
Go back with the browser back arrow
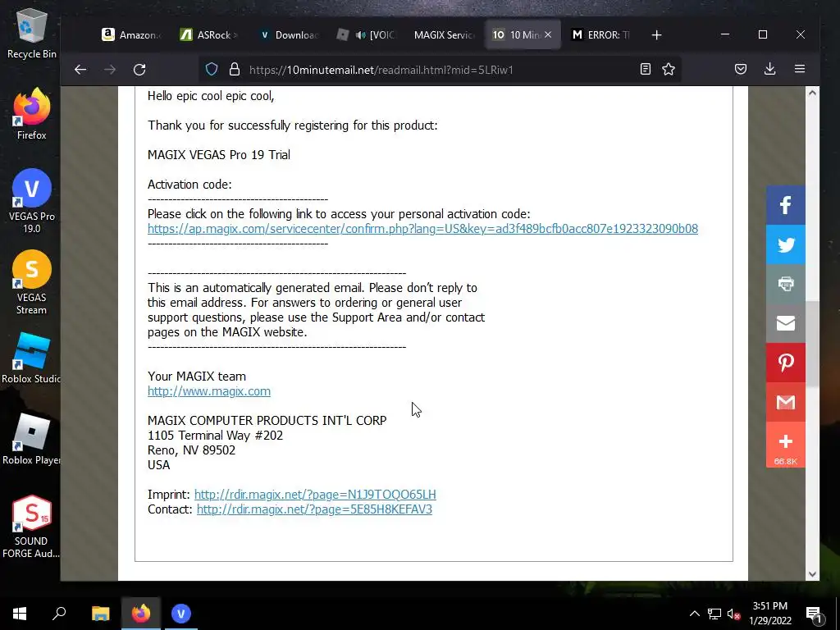pyautogui.click(x=80, y=70)
